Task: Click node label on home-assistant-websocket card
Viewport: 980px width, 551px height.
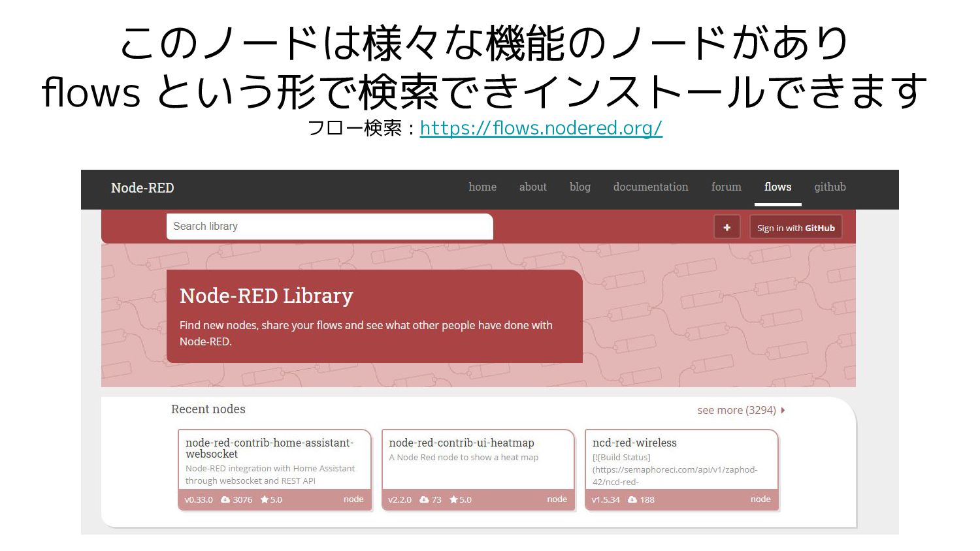Action: (353, 499)
